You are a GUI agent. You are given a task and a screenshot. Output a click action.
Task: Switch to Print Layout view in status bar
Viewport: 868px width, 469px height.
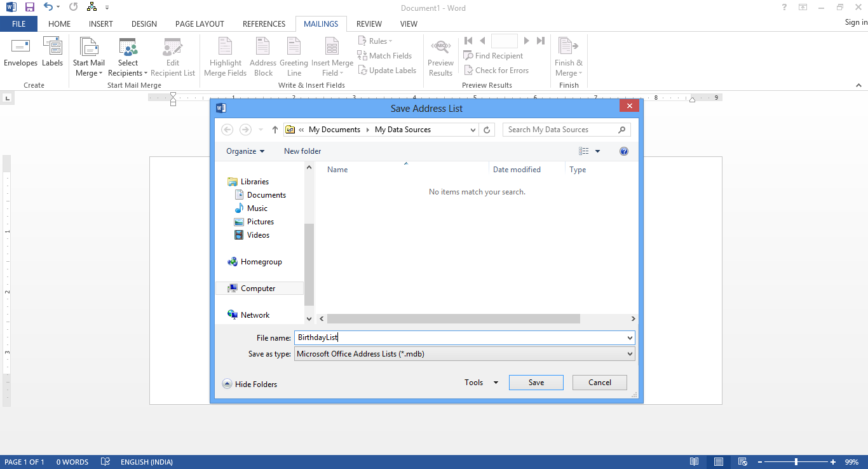point(718,462)
